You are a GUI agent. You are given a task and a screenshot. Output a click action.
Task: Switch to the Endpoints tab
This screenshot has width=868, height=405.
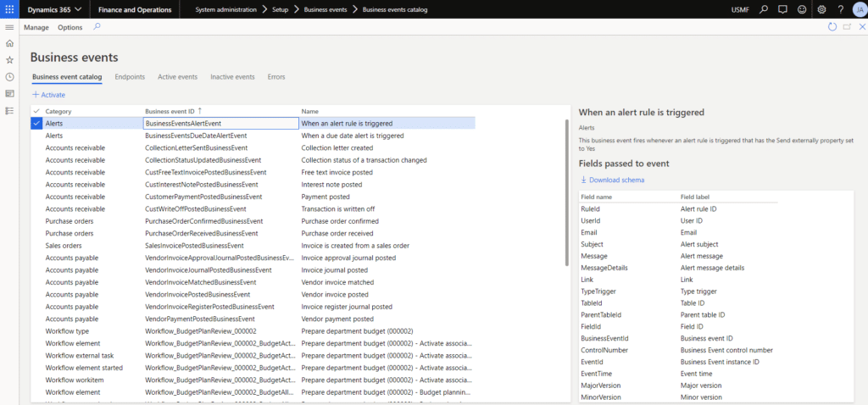(x=130, y=77)
